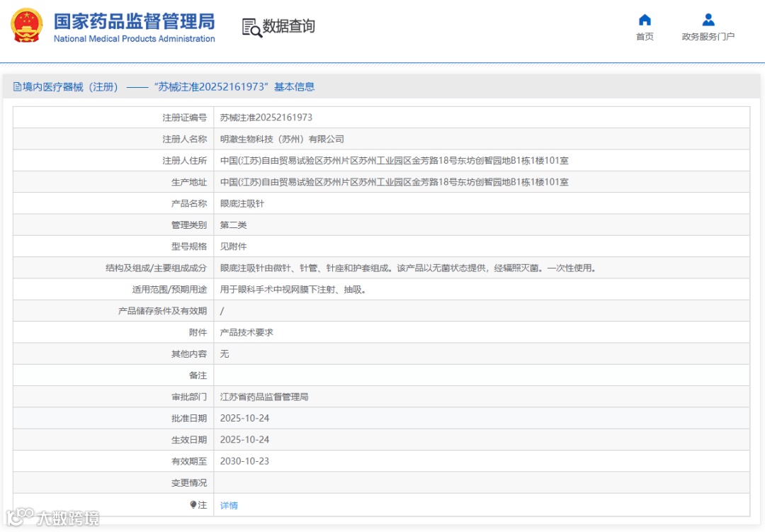765x532 pixels.
Task: Click the product name 眼底注吸针
Action: coord(242,203)
